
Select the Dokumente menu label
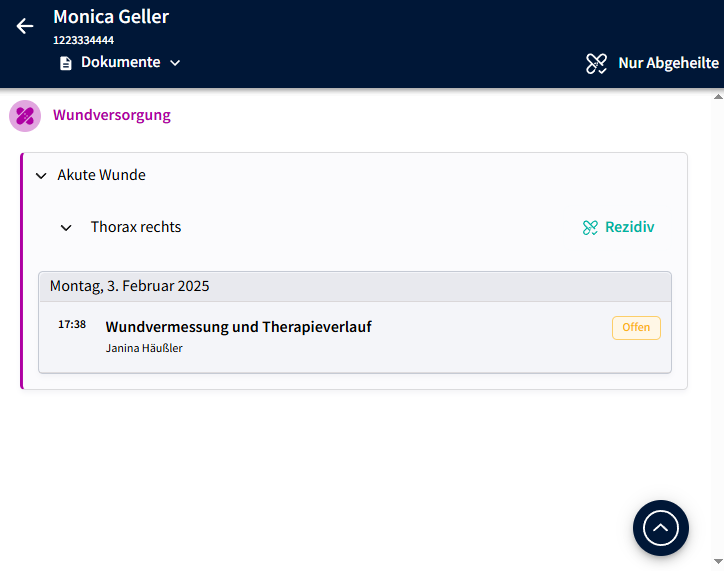(120, 62)
